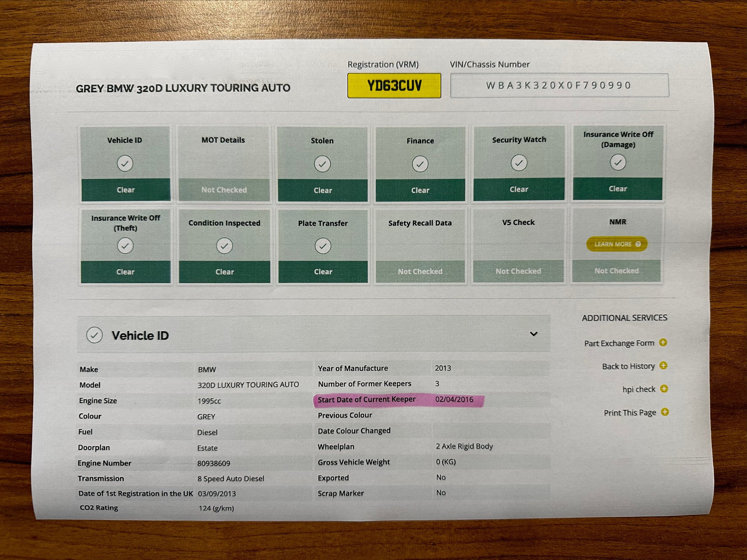Click the Year of Manufacture value 2013
Screen dimensions: 747x560
point(443,368)
